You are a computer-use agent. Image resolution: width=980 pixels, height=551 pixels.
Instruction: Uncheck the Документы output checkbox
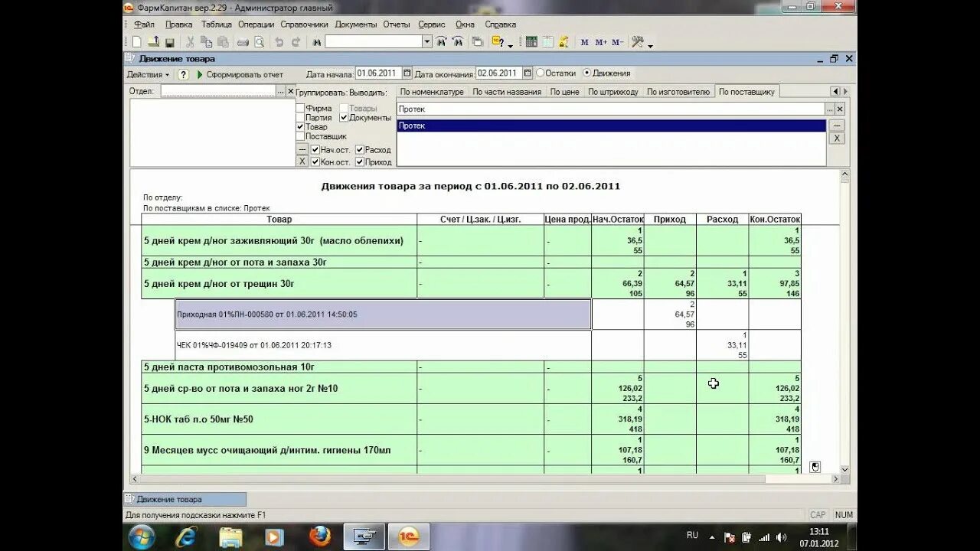click(345, 118)
